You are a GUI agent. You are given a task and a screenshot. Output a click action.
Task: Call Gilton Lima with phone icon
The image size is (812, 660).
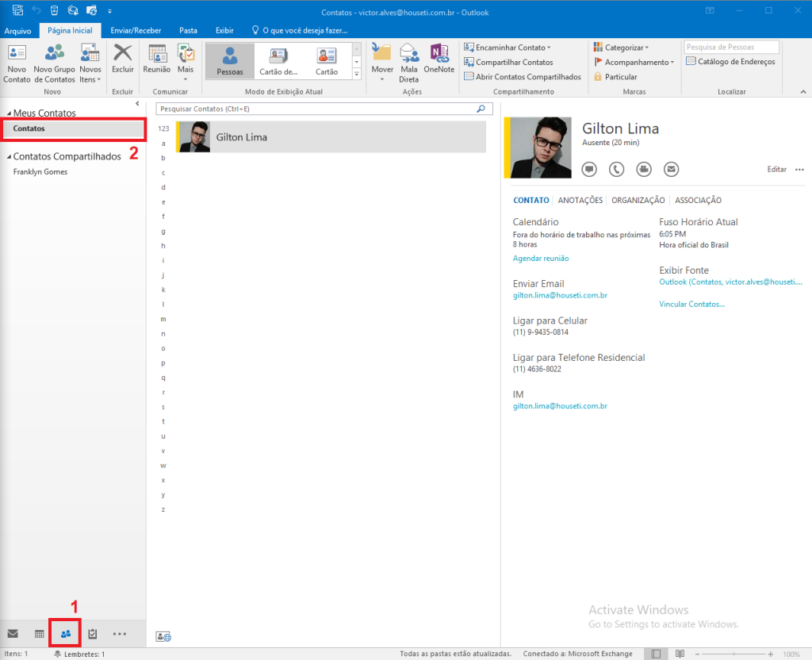click(x=616, y=170)
